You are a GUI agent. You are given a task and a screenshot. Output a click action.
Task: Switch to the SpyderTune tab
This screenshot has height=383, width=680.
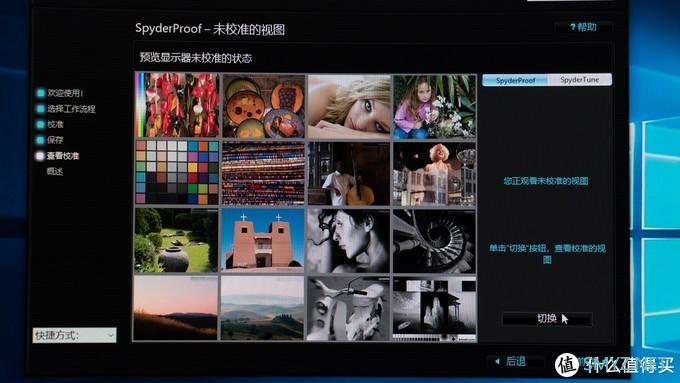click(x=580, y=80)
